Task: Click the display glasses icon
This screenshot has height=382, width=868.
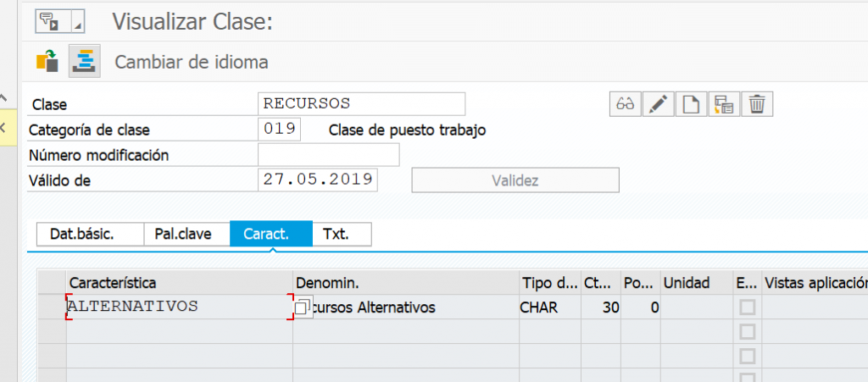Action: 626,104
